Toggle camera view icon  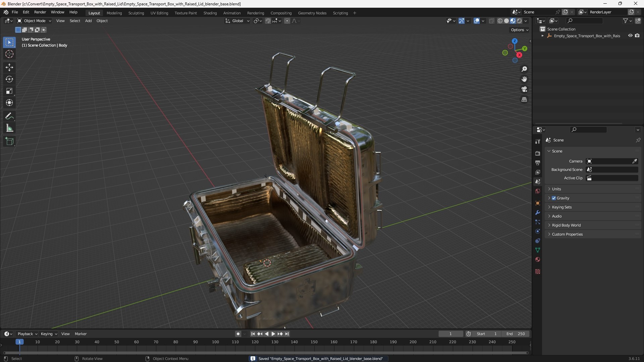point(524,89)
